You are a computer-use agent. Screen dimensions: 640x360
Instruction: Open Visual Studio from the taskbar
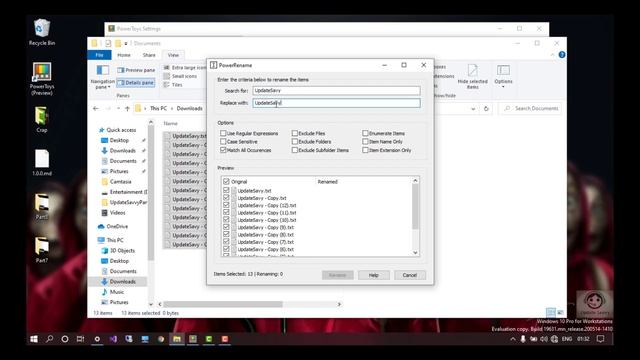point(113,339)
